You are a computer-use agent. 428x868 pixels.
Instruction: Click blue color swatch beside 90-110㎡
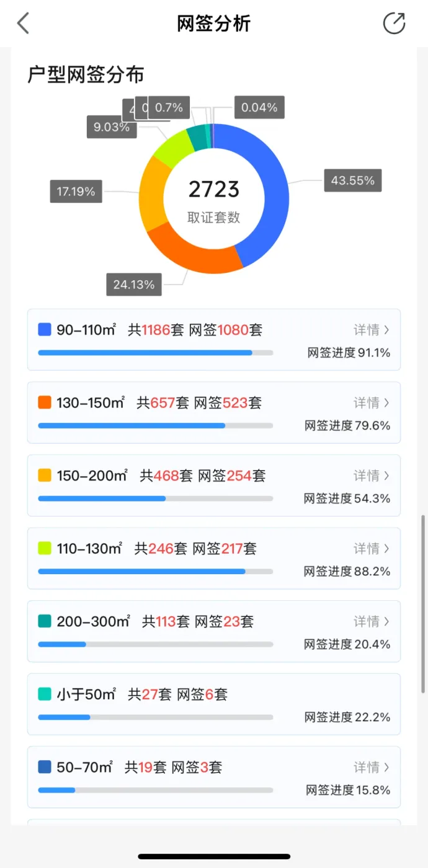click(x=45, y=330)
